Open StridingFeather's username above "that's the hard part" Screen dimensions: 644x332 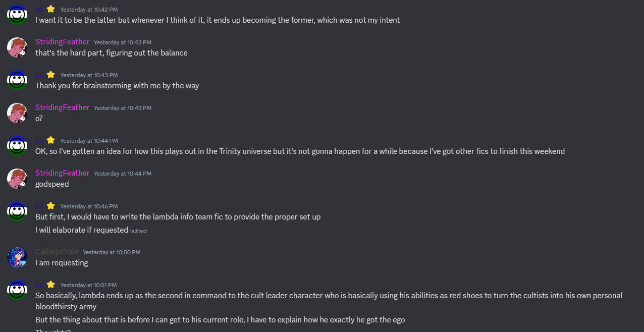point(63,42)
